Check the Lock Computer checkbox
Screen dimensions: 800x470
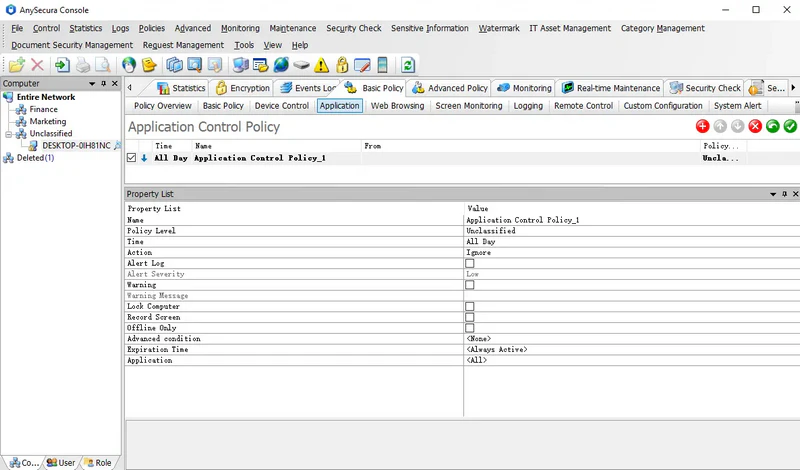[470, 306]
